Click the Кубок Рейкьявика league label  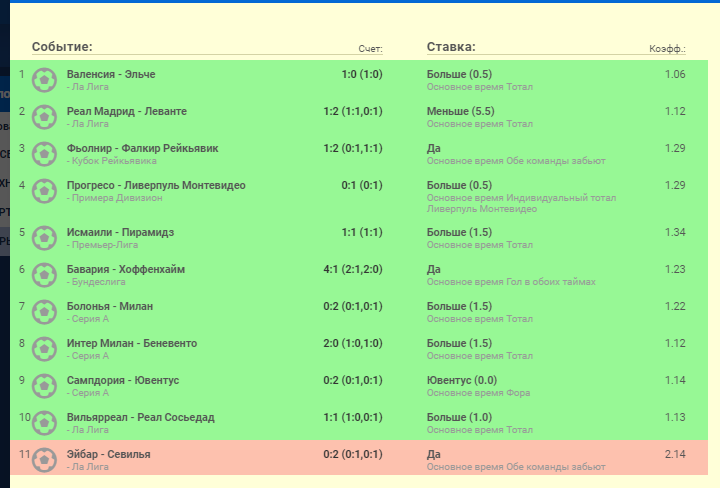[x=112, y=161]
